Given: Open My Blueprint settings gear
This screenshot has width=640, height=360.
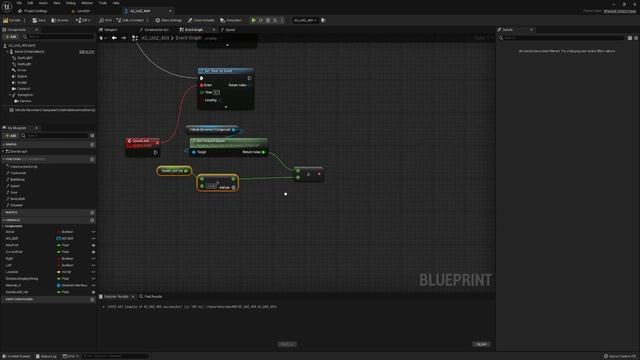Looking at the screenshot, I should tap(92, 136).
